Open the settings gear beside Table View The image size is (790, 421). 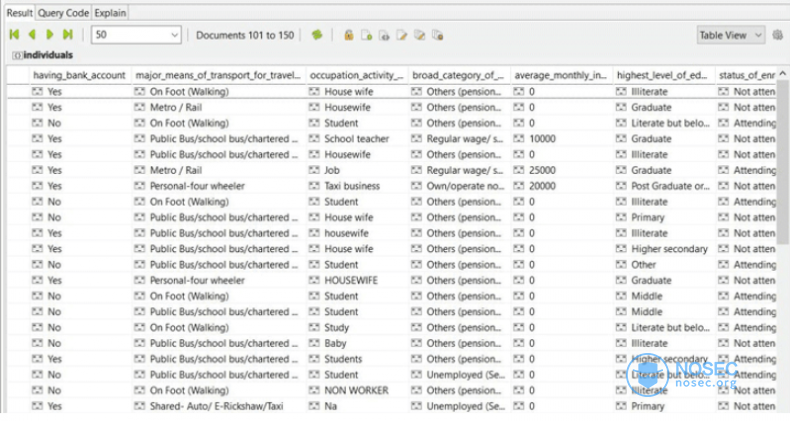coord(778,35)
